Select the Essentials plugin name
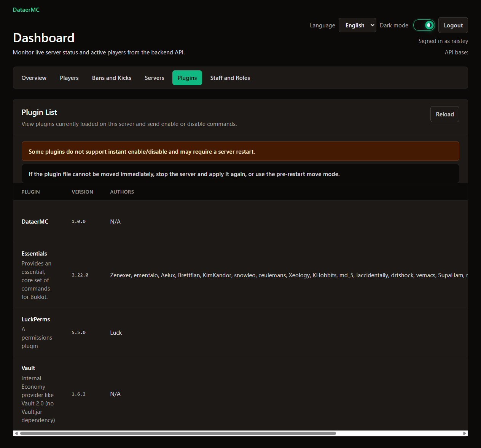The width and height of the screenshot is (481, 448). [x=34, y=254]
